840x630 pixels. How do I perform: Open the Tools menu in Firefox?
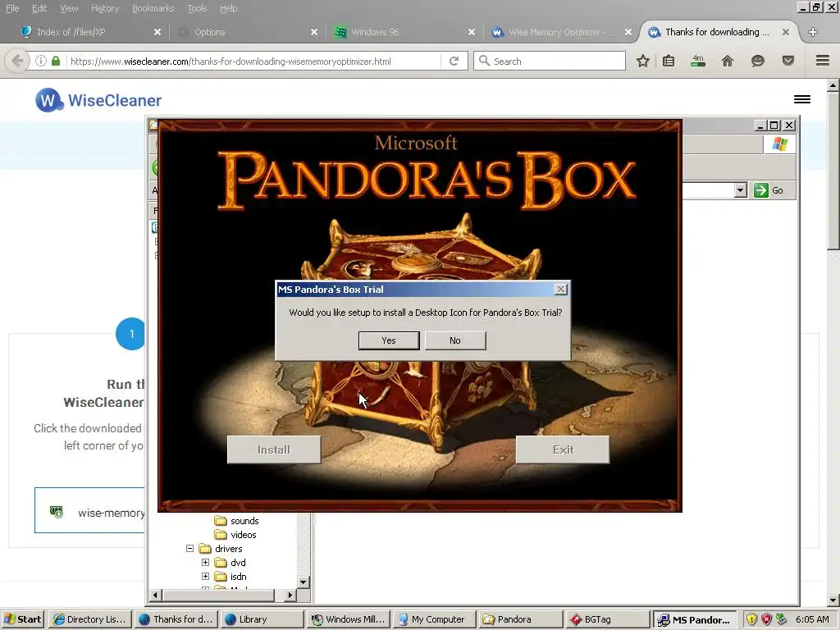coord(197,8)
